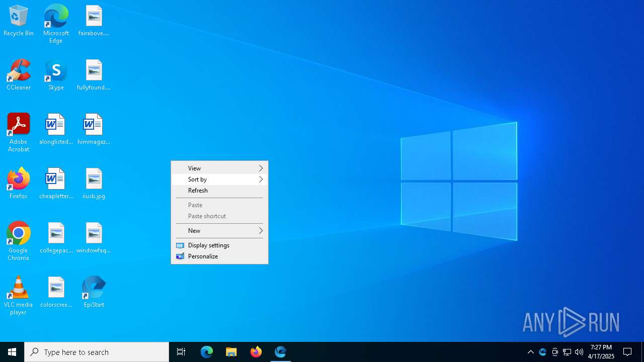The width and height of the screenshot is (644, 362).
Task: Click Show desktop at taskbar edge
Action: pyautogui.click(x=642, y=352)
